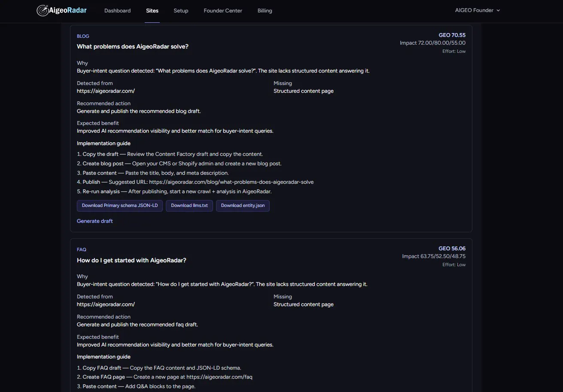This screenshot has height=392, width=563.
Task: Click the BLOG category label
Action: click(x=83, y=36)
